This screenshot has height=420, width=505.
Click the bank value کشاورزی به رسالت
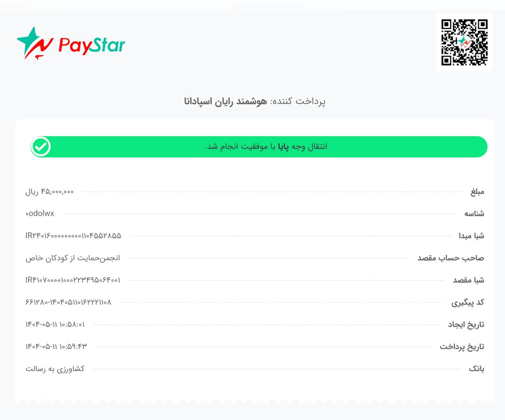(x=55, y=369)
